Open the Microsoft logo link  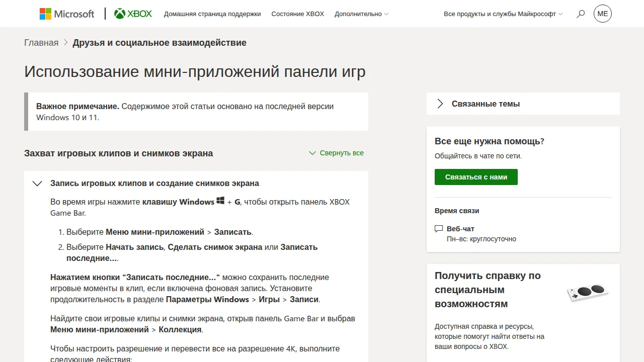(x=67, y=14)
